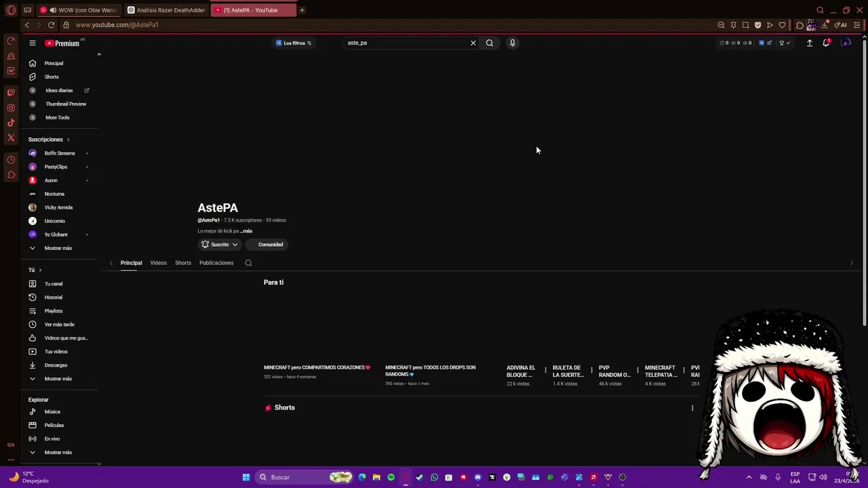The width and height of the screenshot is (868, 488).
Task: Open Auron subscription channel
Action: [51, 180]
